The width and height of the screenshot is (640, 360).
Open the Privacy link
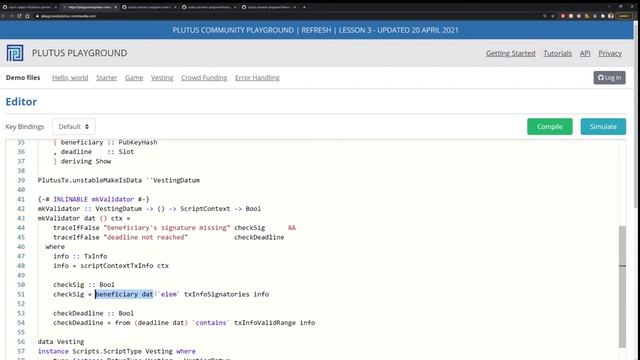click(610, 53)
